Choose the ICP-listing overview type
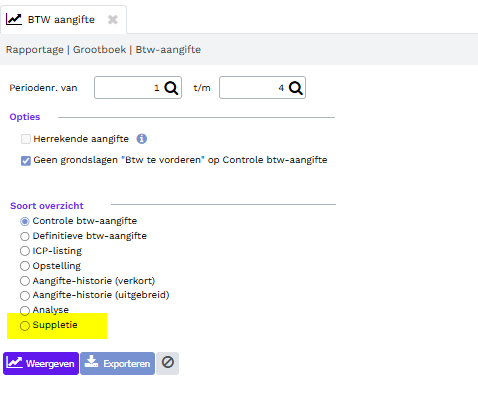The image size is (478, 402). point(25,251)
